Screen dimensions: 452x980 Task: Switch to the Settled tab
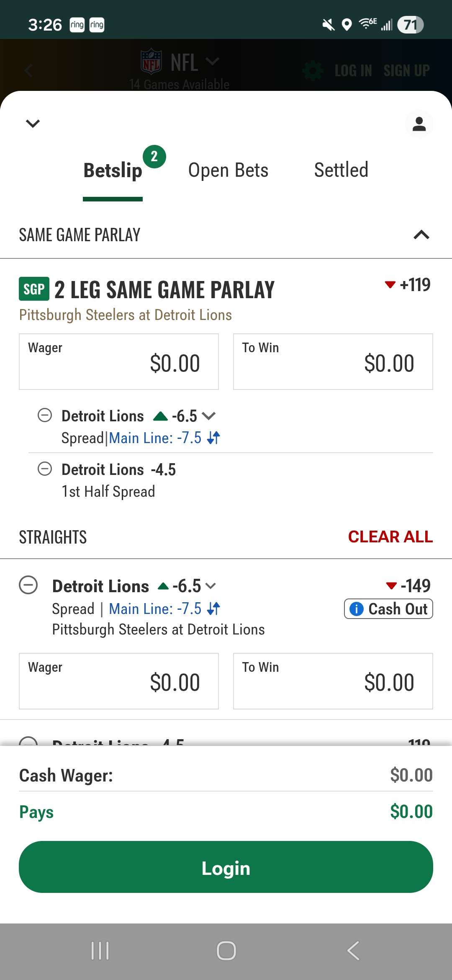341,170
